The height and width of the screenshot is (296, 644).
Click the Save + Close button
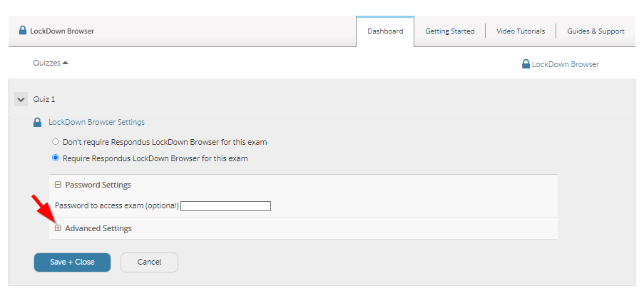point(72,262)
